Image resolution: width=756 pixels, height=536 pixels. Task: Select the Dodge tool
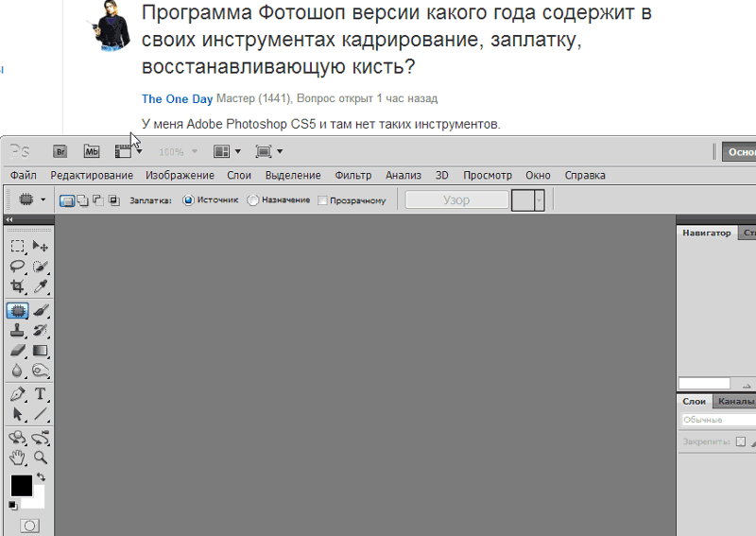(40, 371)
